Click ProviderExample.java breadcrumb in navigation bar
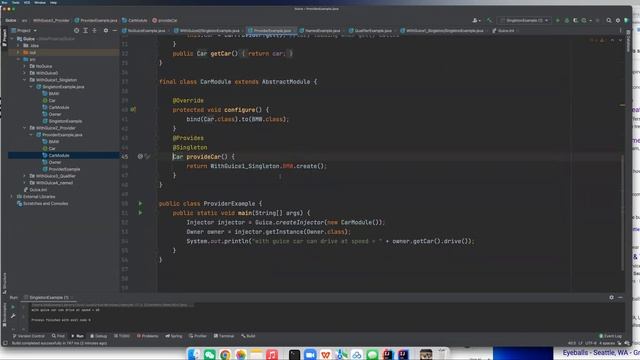 [x=96, y=20]
